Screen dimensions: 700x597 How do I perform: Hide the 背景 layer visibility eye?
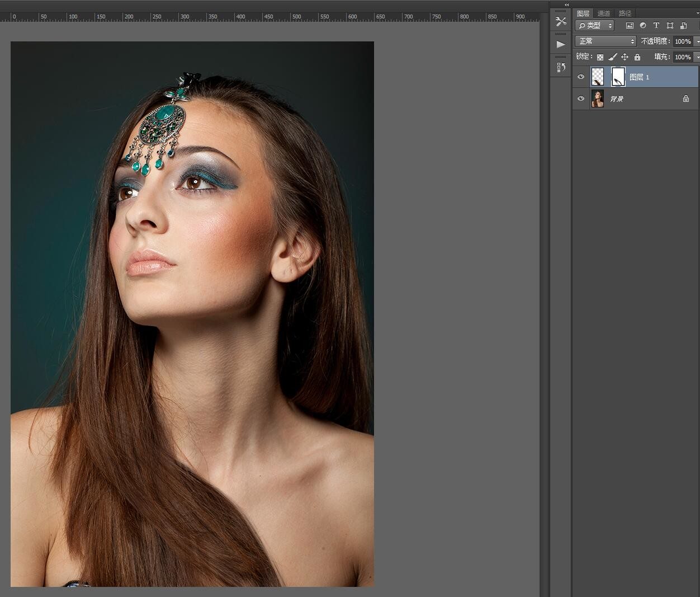581,98
